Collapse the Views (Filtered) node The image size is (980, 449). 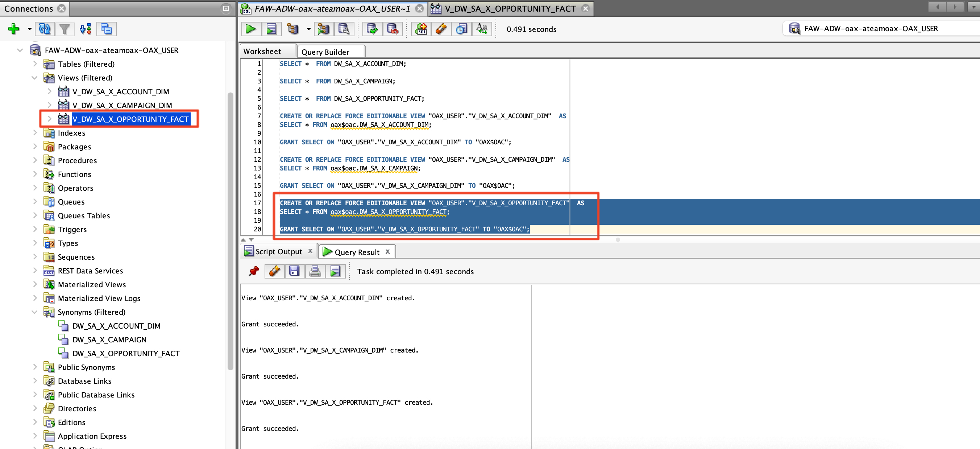tap(35, 78)
